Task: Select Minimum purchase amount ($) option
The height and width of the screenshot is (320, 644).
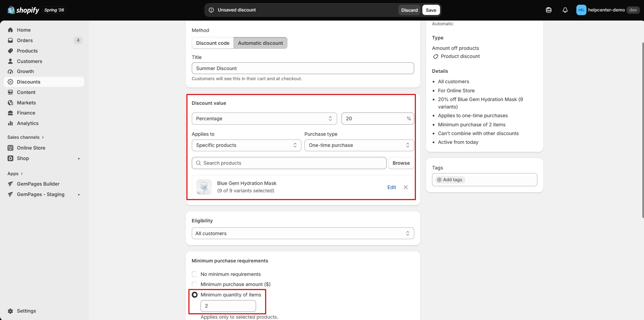Action: coord(194,284)
